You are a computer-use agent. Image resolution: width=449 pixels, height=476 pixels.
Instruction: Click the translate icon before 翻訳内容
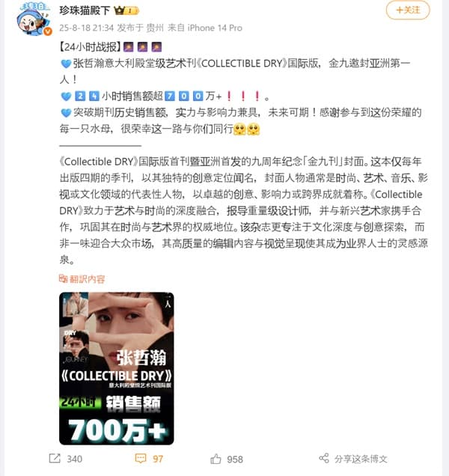coord(63,278)
